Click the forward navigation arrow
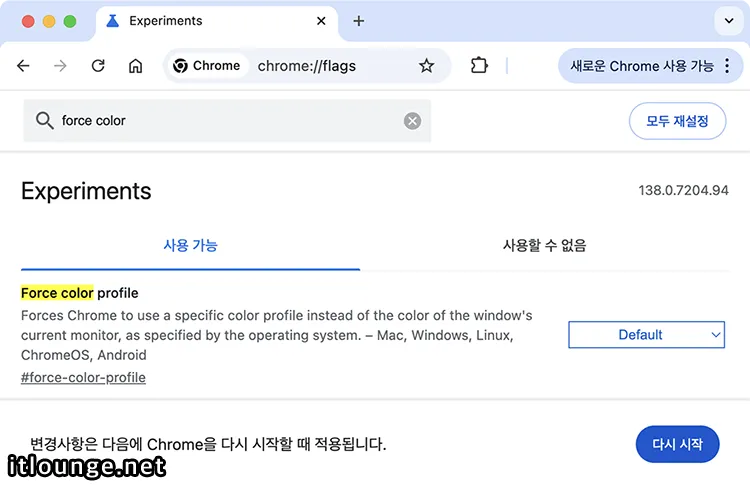750x488 pixels. [x=60, y=66]
